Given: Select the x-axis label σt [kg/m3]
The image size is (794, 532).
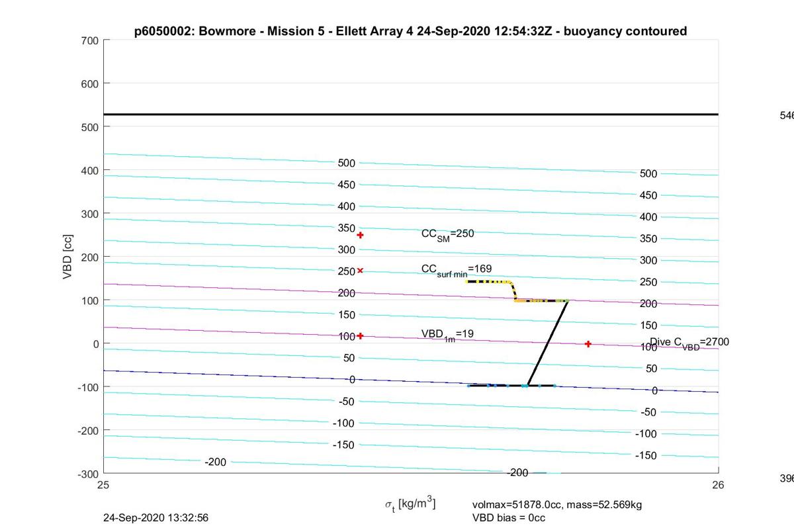Looking at the screenshot, I should [x=410, y=504].
